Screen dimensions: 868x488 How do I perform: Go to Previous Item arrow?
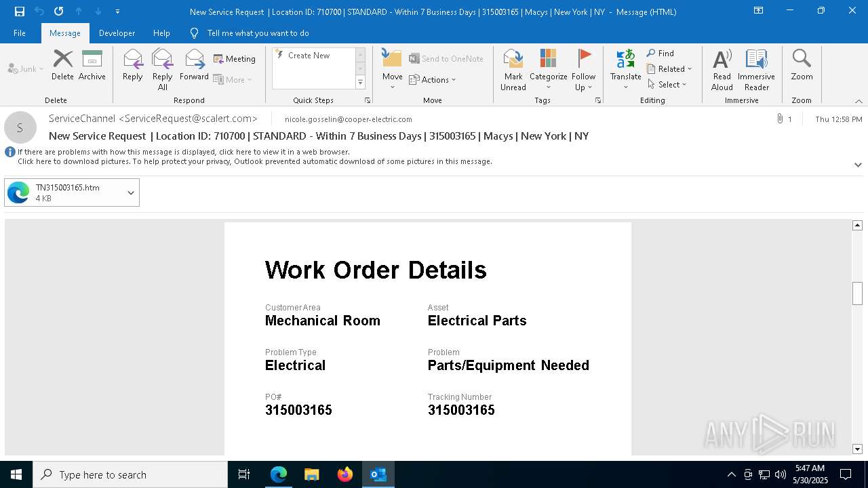[79, 12]
